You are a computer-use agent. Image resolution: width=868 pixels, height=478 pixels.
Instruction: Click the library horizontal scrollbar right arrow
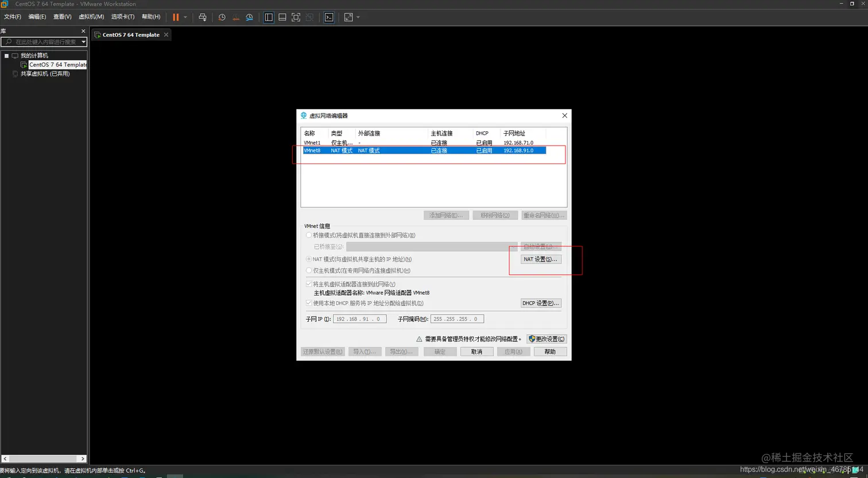pos(83,459)
